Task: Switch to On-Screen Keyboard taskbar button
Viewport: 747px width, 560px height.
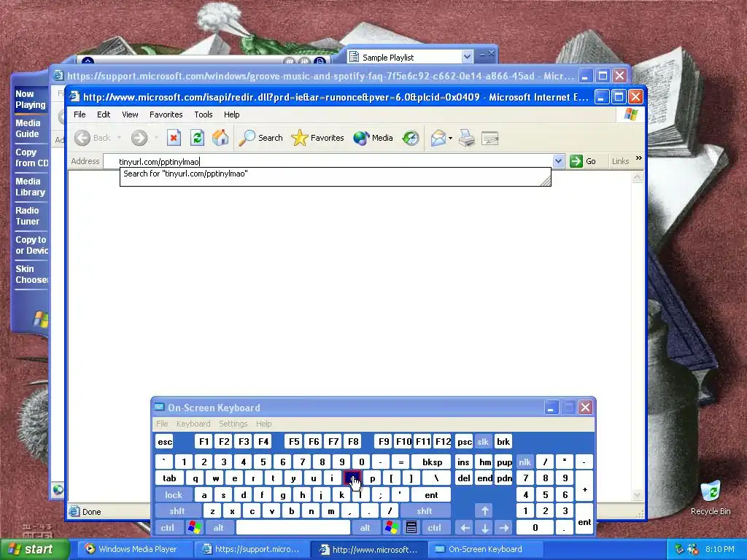Action: 484,549
